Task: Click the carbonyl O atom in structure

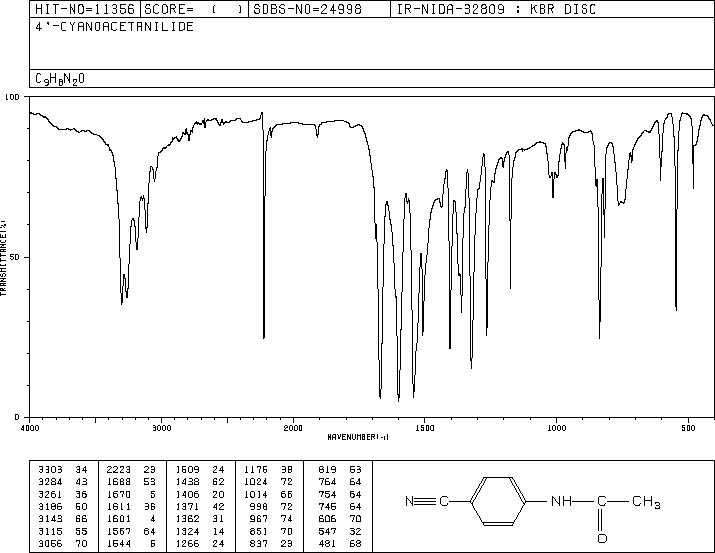Action: pyautogui.click(x=602, y=538)
